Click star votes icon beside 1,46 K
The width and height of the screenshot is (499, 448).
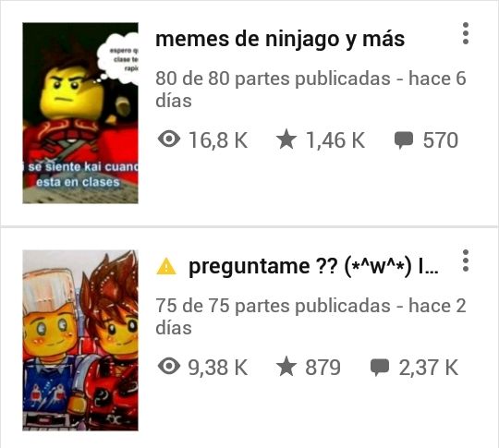pos(286,139)
